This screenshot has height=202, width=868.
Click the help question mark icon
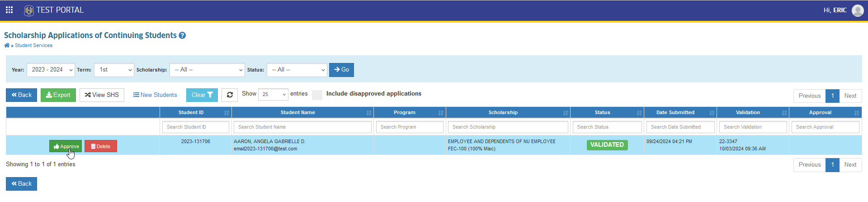tap(182, 35)
